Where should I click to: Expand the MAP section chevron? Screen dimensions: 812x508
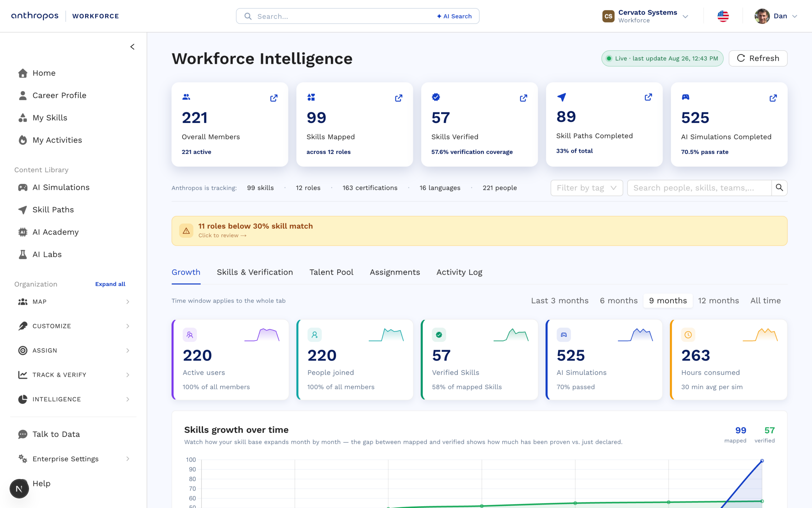(128, 302)
